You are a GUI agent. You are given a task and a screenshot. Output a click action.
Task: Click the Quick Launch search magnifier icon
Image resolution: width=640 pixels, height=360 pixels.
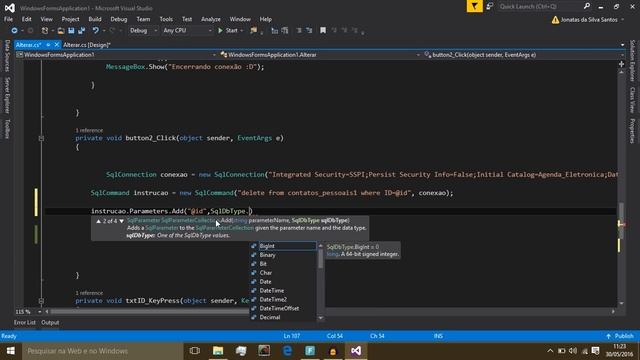(587, 6)
